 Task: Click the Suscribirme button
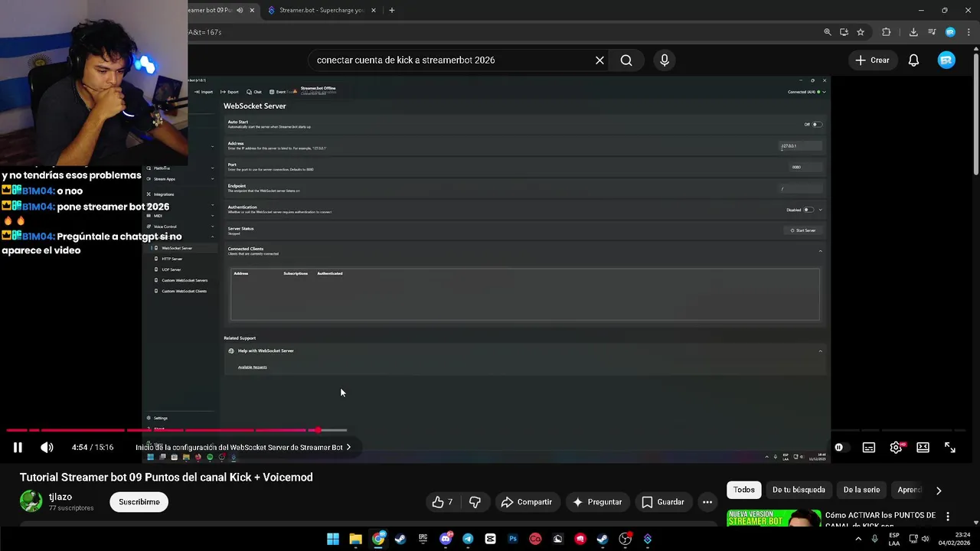[x=139, y=502]
